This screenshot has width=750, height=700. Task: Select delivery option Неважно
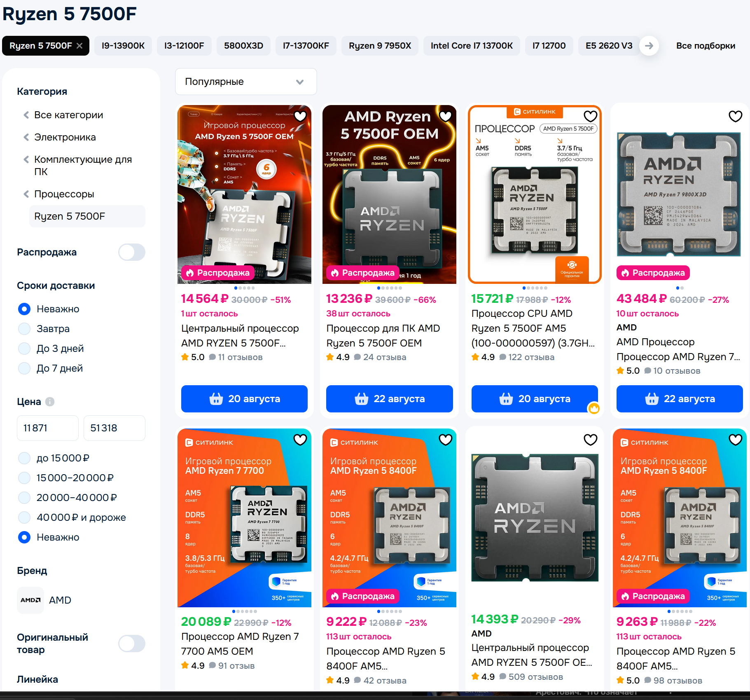click(x=24, y=309)
